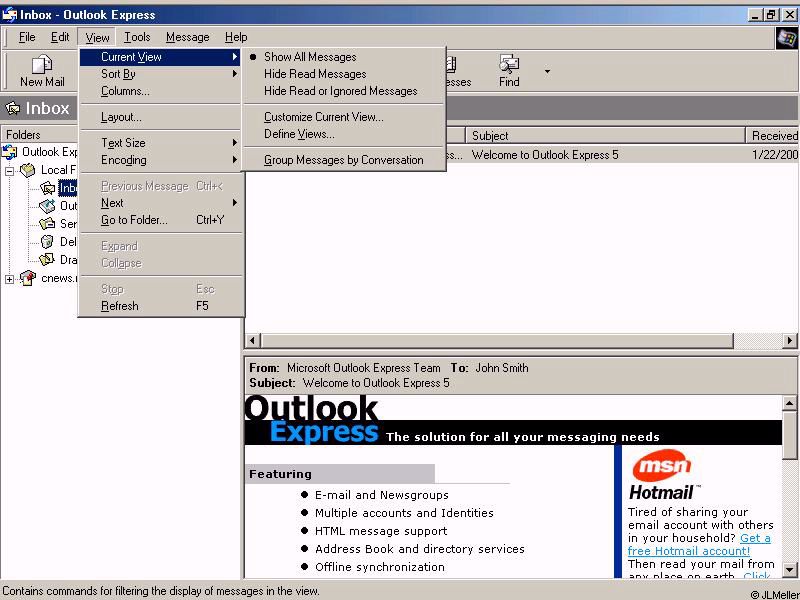The height and width of the screenshot is (600, 800).
Task: Select Hide Read Messages view
Action: (344, 74)
